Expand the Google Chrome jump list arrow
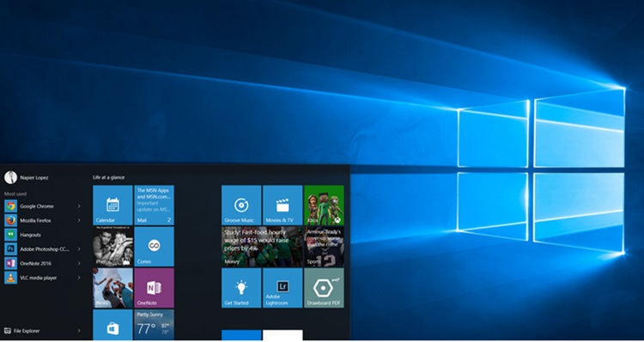The image size is (644, 342). (x=79, y=206)
